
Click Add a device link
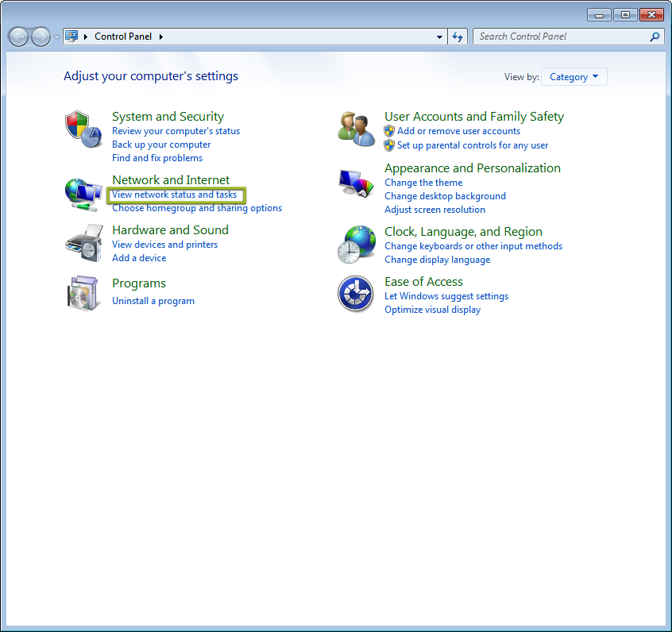139,258
